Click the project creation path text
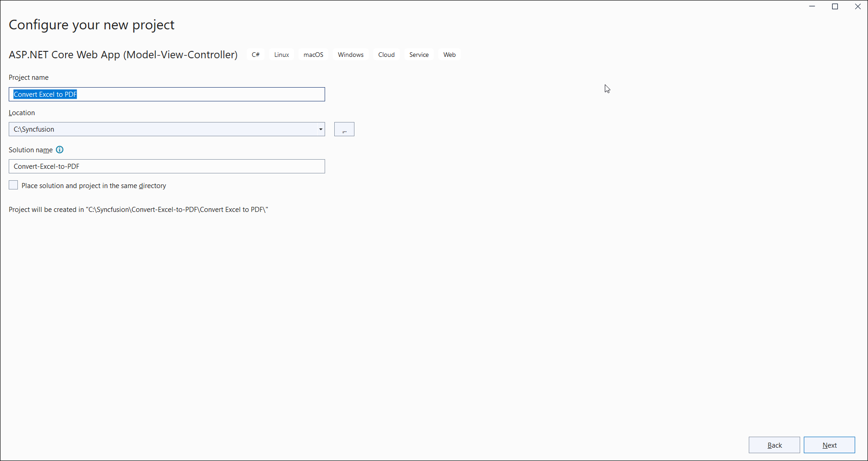Viewport: 868px width, 461px height. coord(138,210)
